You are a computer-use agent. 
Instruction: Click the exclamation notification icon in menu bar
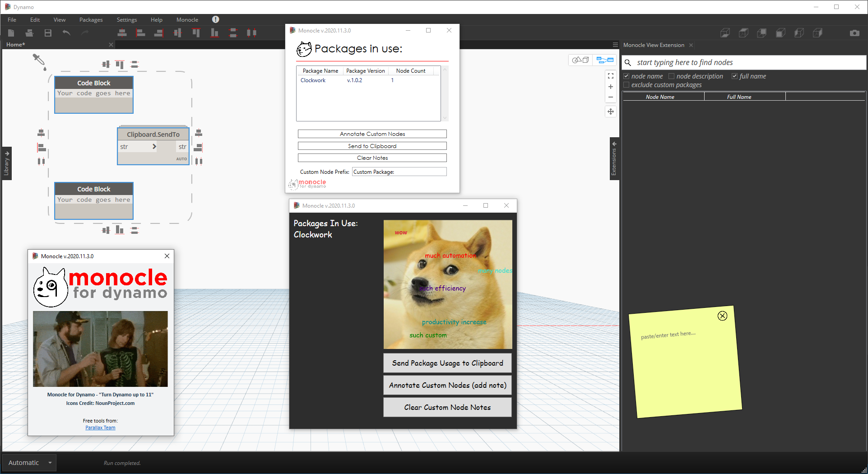(215, 19)
